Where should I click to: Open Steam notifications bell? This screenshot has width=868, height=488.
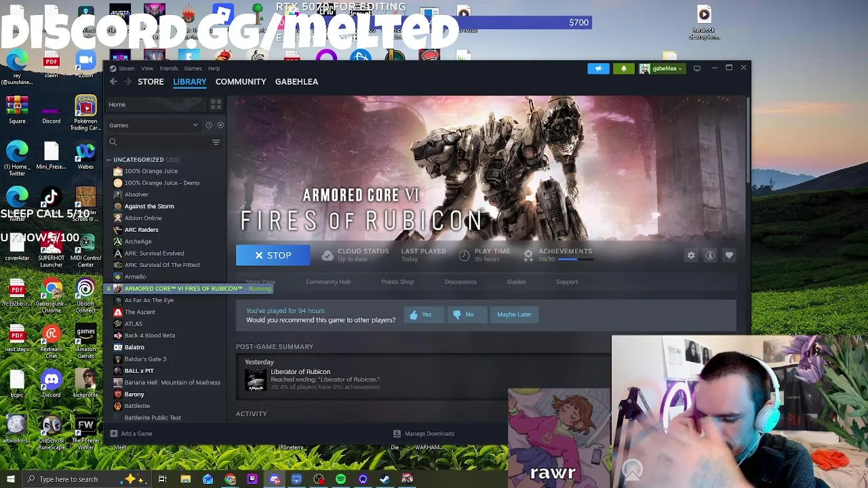(623, 68)
